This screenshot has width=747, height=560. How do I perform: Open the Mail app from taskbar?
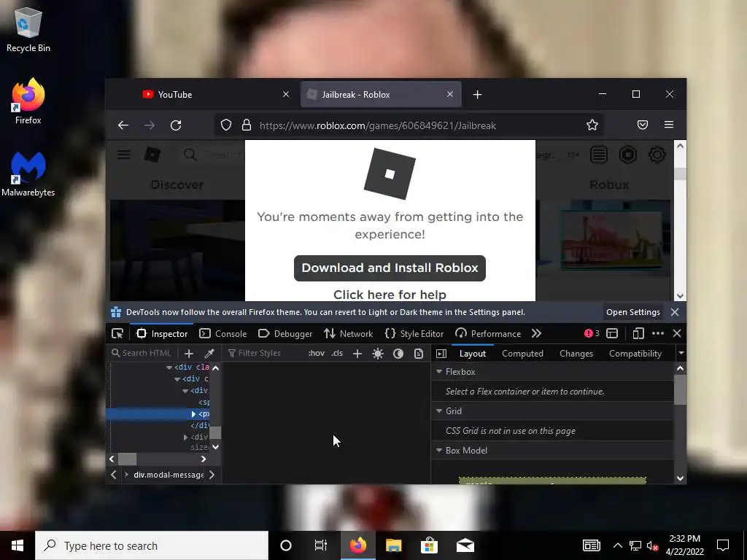(x=465, y=545)
